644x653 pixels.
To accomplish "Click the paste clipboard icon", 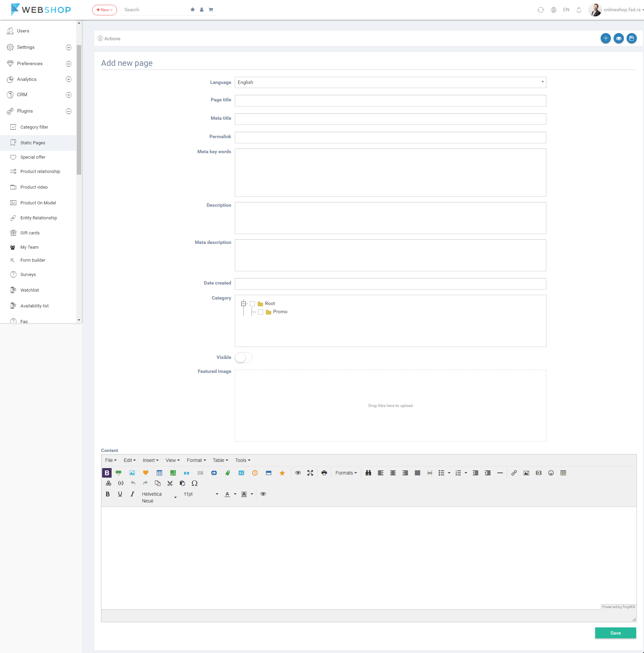I will tap(182, 483).
